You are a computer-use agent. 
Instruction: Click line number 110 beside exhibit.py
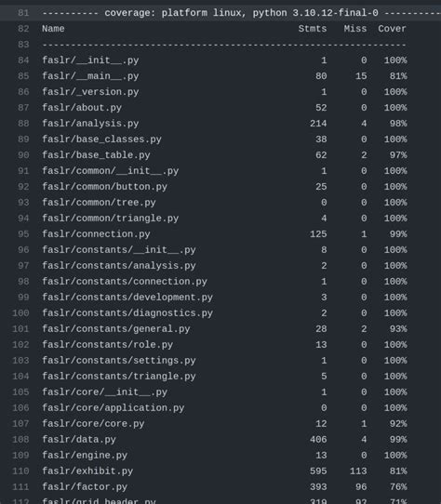coord(20,471)
